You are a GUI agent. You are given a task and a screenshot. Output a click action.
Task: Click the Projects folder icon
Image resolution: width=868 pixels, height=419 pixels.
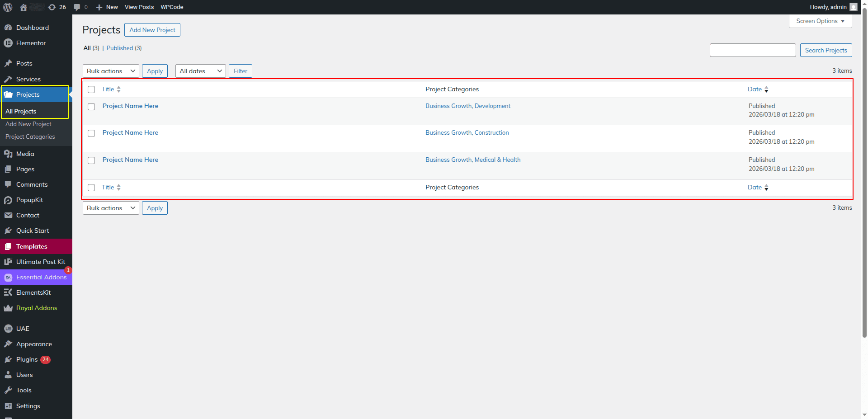click(x=8, y=94)
